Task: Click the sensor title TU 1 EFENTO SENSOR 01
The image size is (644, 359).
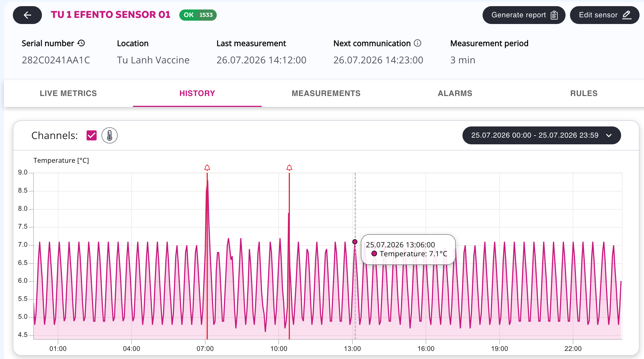Action: pos(111,15)
